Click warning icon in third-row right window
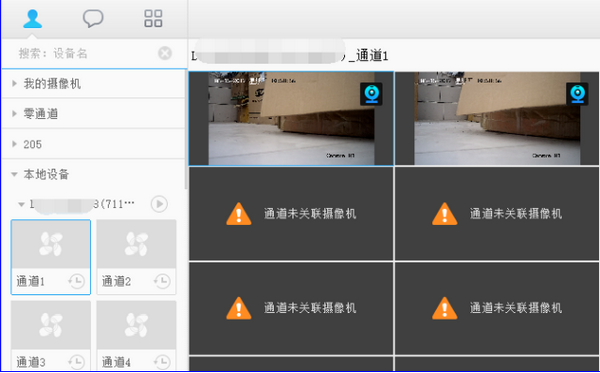Screen dimensions: 600x373 445,308
